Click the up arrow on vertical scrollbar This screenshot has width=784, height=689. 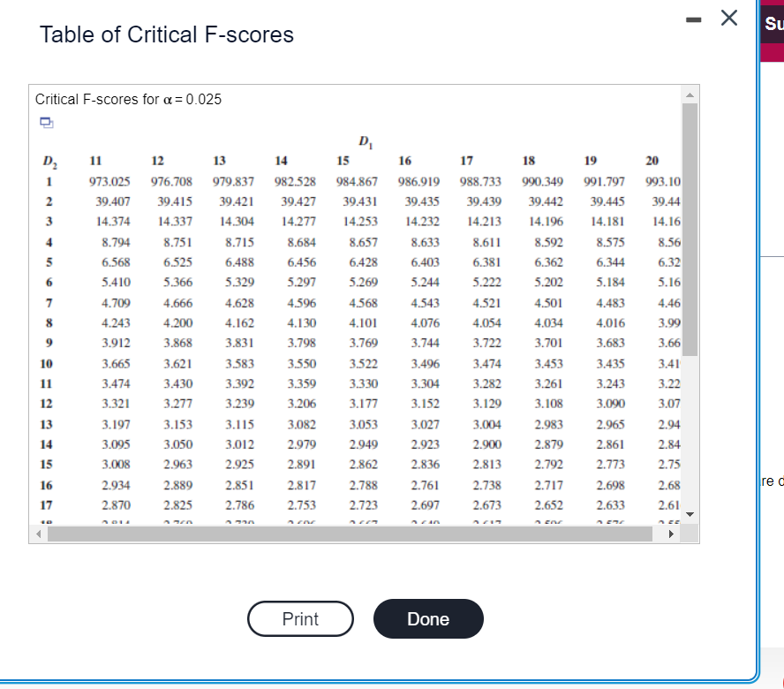(690, 96)
